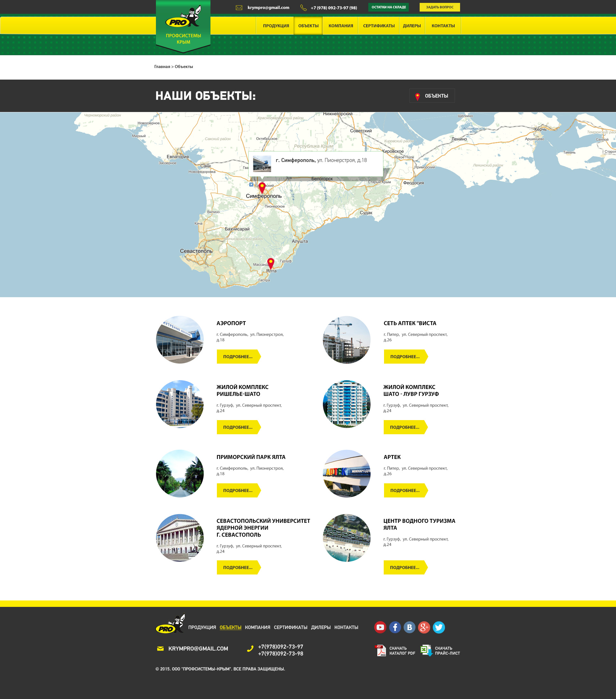Click the red map marker near Ялта

pyautogui.click(x=271, y=263)
